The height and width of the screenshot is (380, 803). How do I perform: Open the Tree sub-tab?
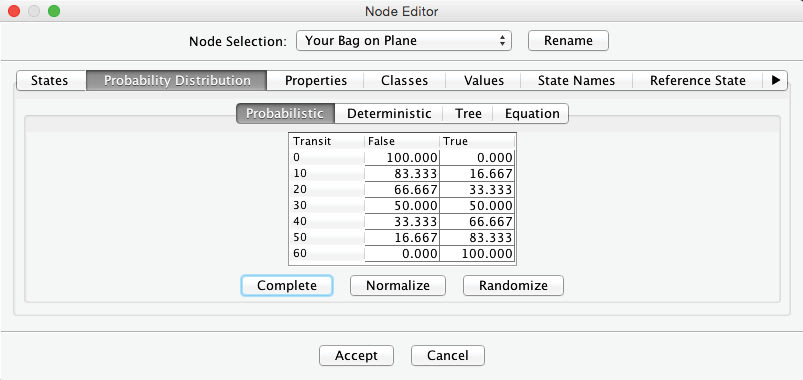click(x=468, y=113)
